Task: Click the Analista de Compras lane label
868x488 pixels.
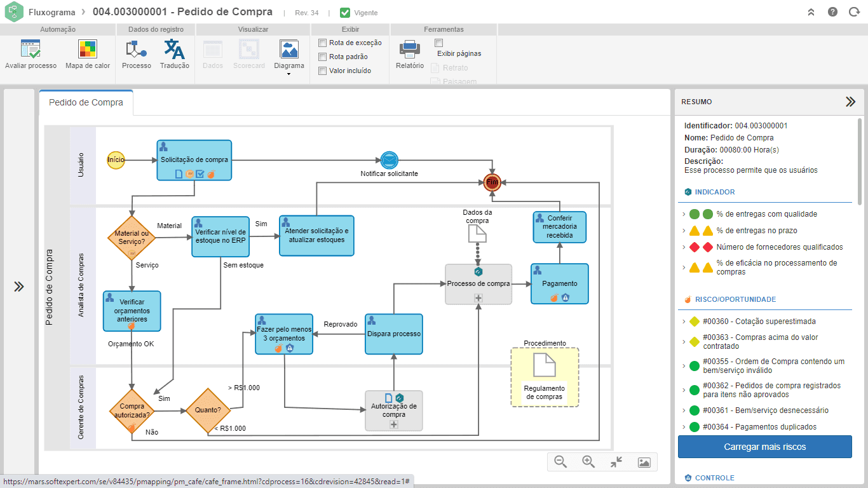Action: pos(82,285)
